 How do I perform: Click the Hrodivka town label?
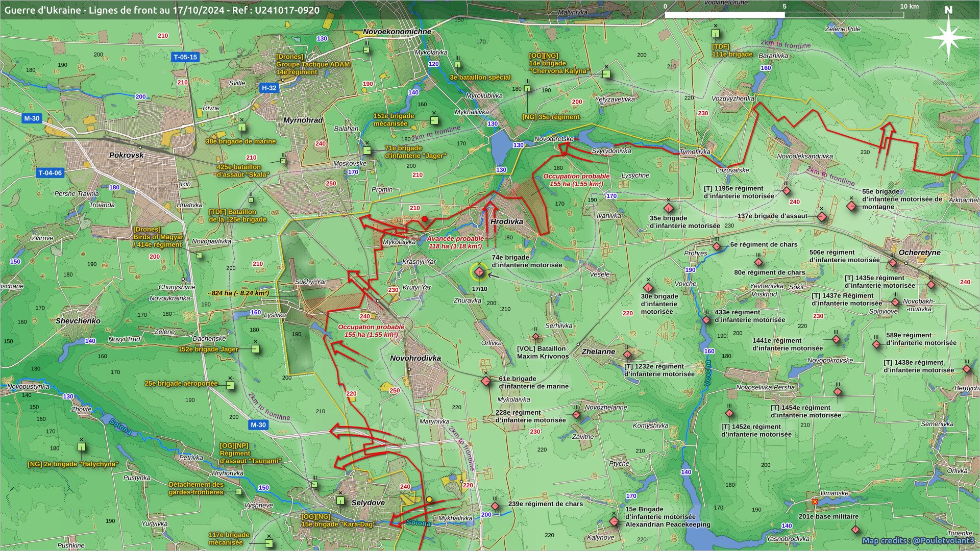pyautogui.click(x=507, y=221)
